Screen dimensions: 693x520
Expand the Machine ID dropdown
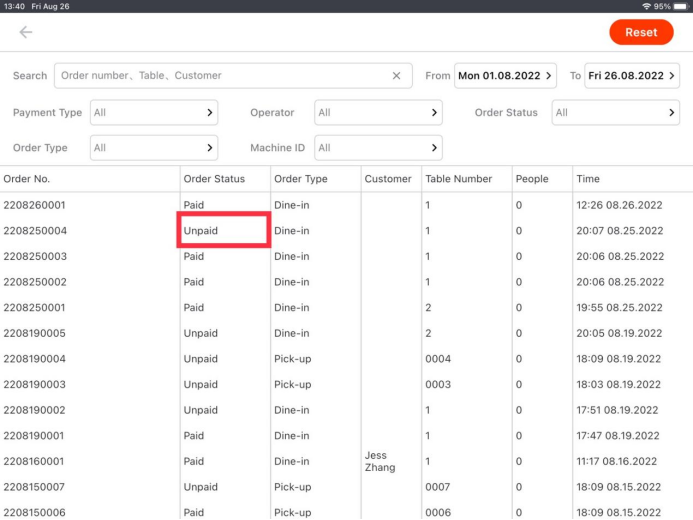click(x=378, y=148)
